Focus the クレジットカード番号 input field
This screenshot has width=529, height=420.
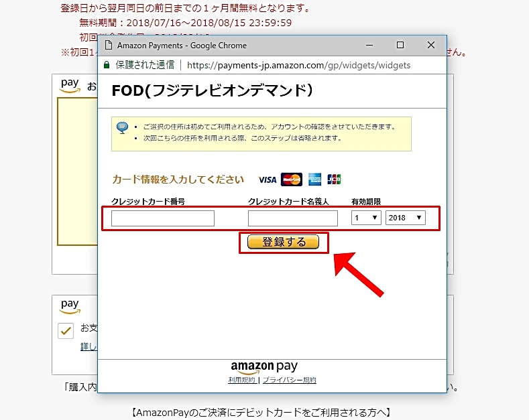coord(163,218)
